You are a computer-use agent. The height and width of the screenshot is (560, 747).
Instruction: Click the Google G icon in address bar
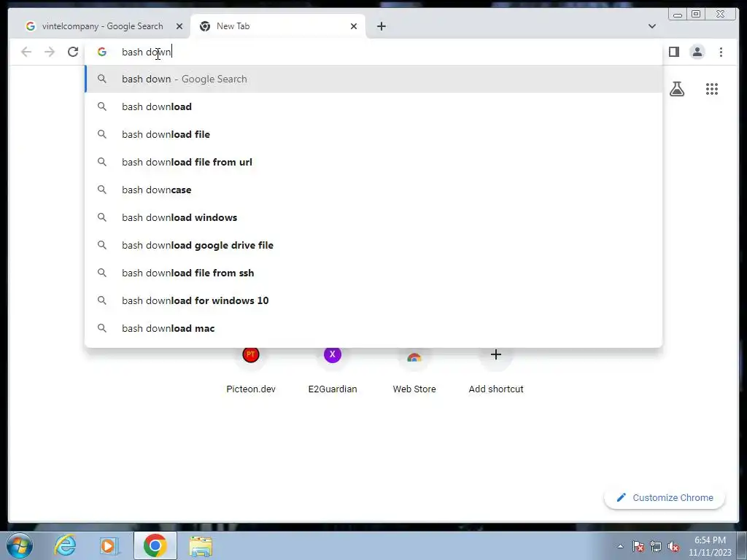pyautogui.click(x=102, y=52)
